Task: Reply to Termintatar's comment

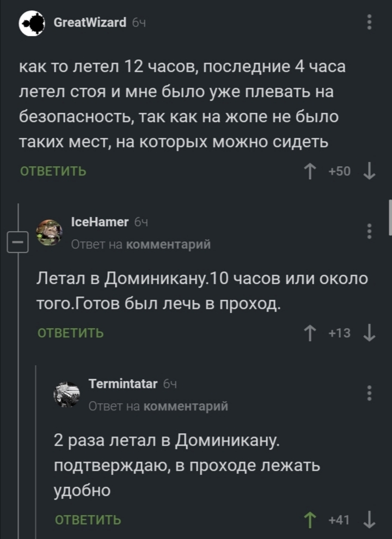Action: [x=89, y=519]
